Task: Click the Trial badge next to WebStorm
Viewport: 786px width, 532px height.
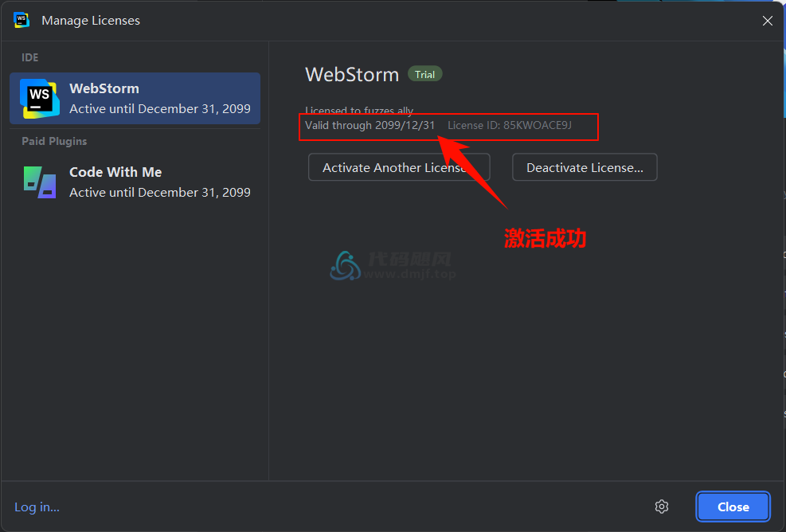Action: pos(424,74)
